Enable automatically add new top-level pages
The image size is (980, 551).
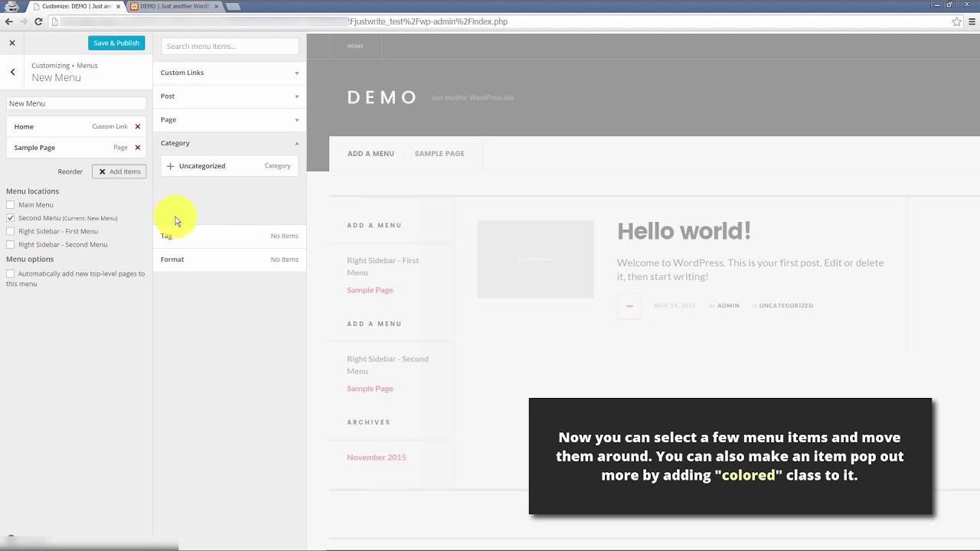click(x=10, y=274)
